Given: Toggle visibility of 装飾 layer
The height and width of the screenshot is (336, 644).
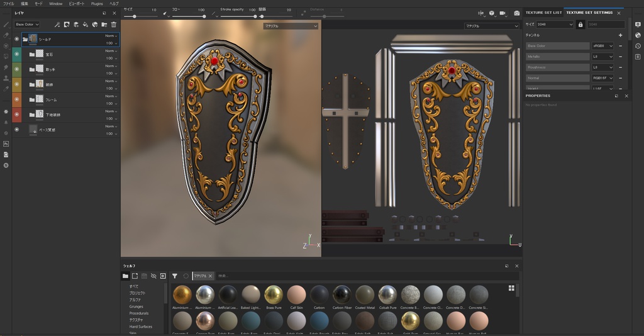Looking at the screenshot, I should pyautogui.click(x=17, y=84).
